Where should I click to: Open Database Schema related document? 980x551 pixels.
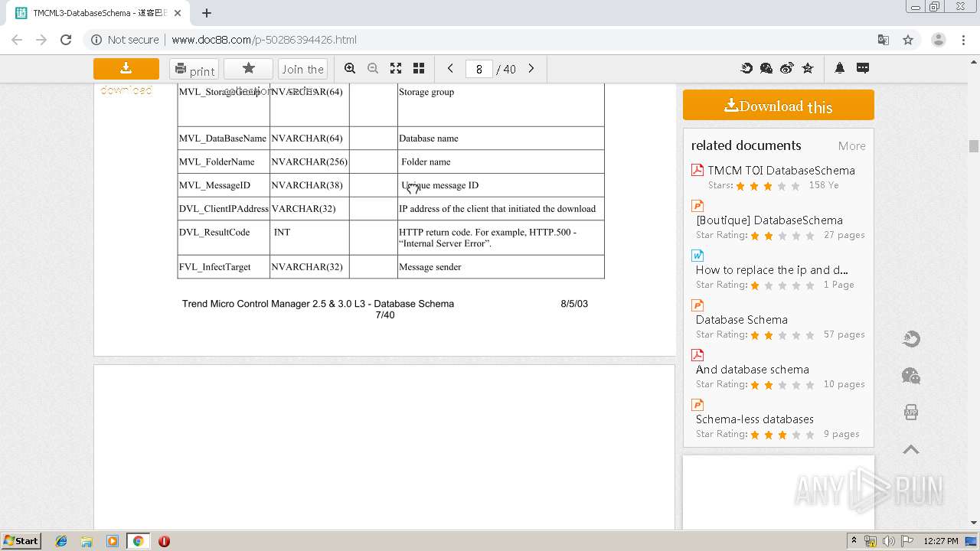[742, 320]
